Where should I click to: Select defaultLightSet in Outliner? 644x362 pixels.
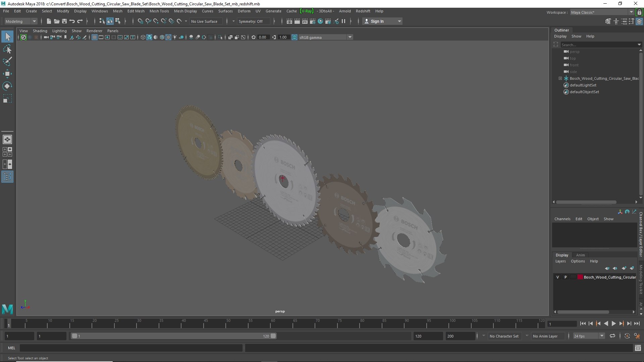(x=583, y=85)
